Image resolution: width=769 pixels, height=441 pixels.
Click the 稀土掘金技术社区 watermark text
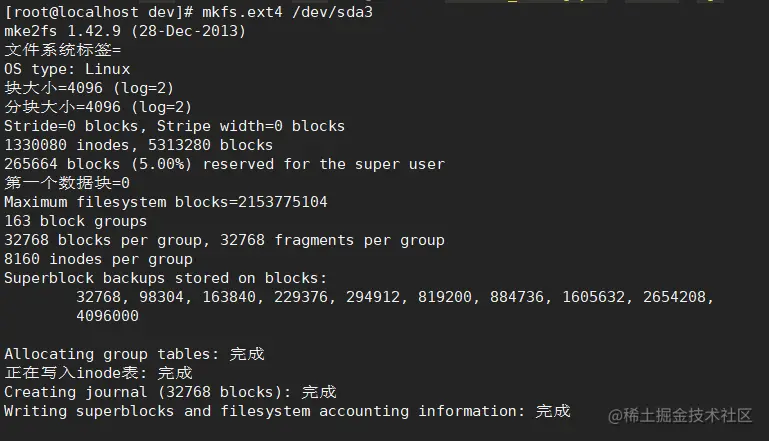coord(690,414)
